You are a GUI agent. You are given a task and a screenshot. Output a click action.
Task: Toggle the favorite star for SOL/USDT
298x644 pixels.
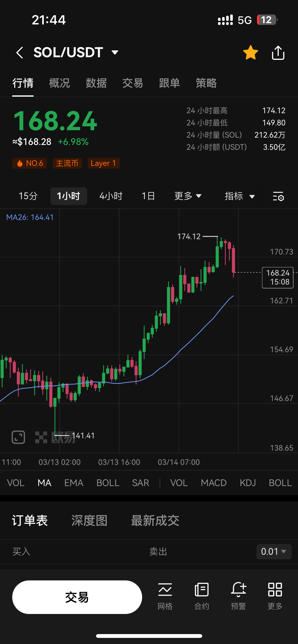coord(251,53)
